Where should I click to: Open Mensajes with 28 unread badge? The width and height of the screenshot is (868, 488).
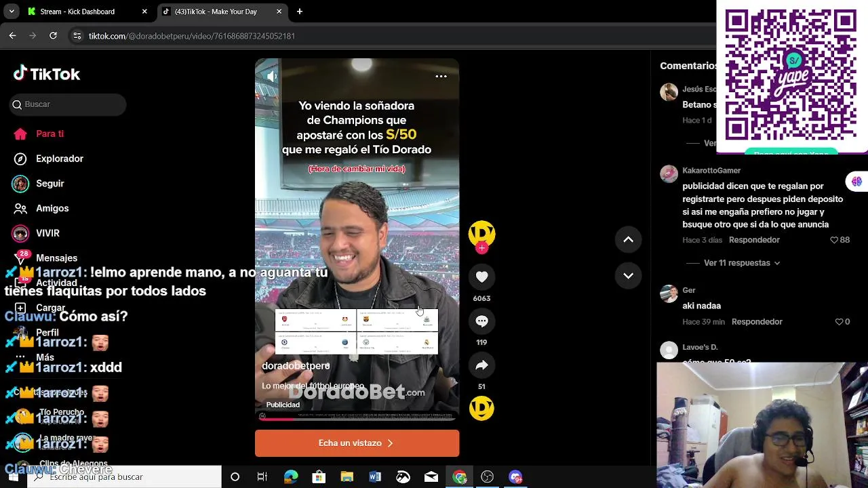coord(46,258)
